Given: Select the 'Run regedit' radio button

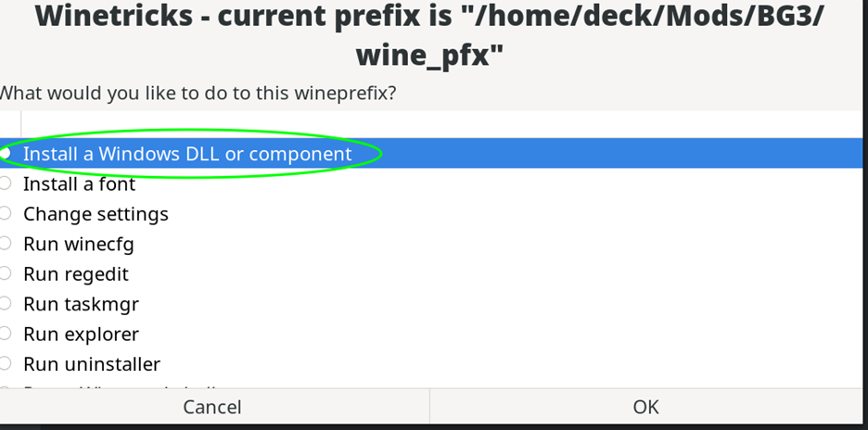Looking at the screenshot, I should pyautogui.click(x=6, y=274).
